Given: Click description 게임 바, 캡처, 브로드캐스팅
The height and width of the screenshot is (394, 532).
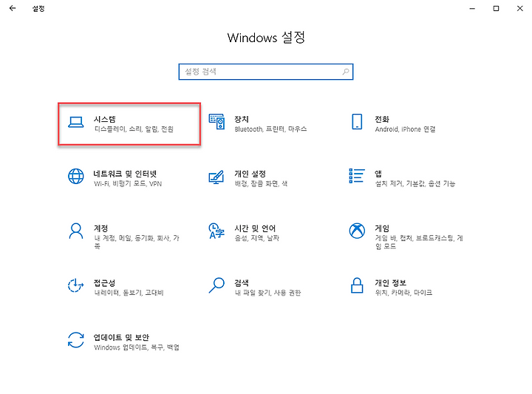Looking at the screenshot, I should pos(419,242).
